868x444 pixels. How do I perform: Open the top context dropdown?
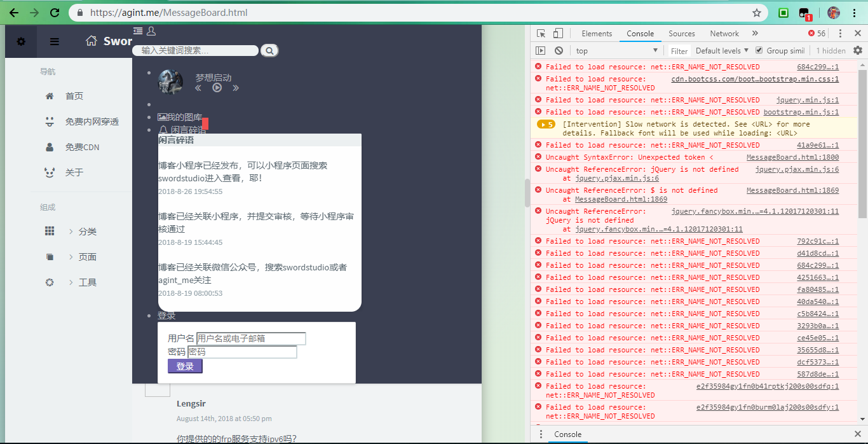pos(616,51)
